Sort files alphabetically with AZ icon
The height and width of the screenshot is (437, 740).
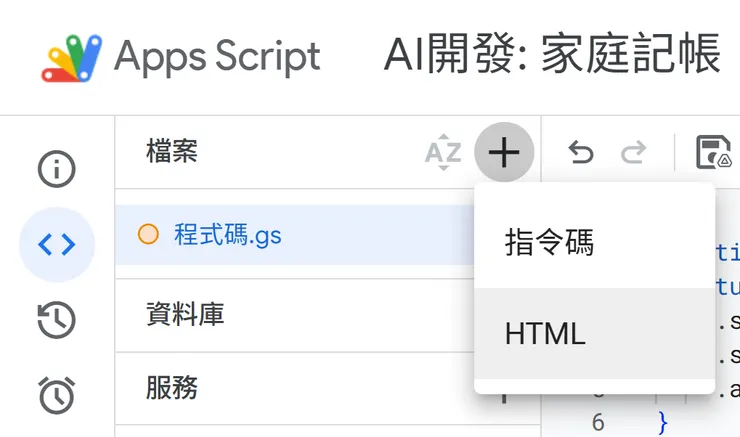[443, 152]
